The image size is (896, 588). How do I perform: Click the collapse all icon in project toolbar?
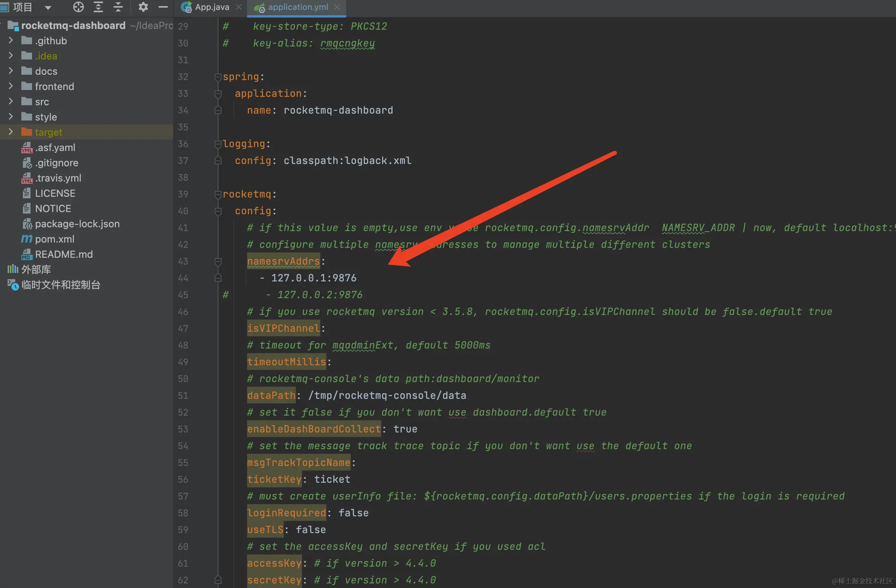(118, 7)
